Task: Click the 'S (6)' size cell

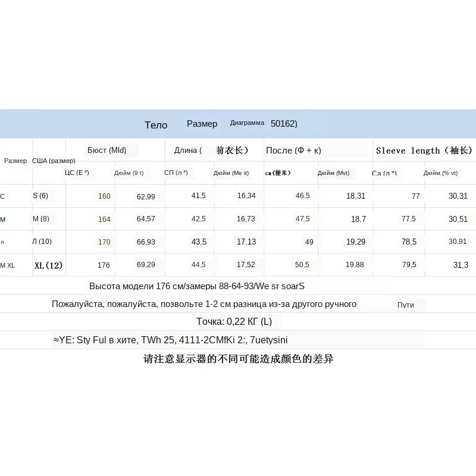Action: (40, 196)
